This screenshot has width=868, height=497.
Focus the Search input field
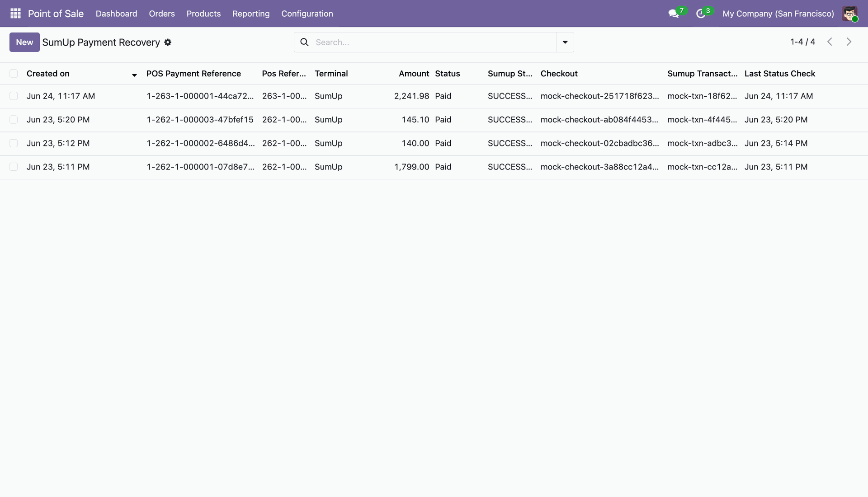click(434, 42)
